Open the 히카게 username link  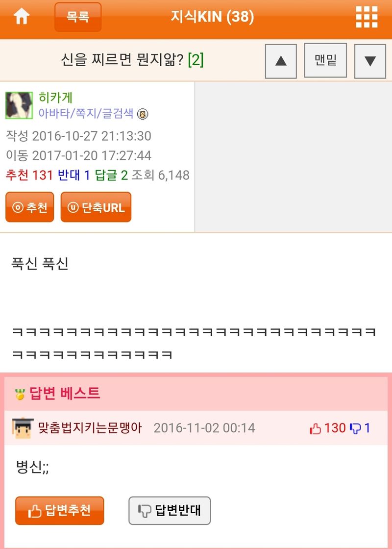(x=55, y=98)
